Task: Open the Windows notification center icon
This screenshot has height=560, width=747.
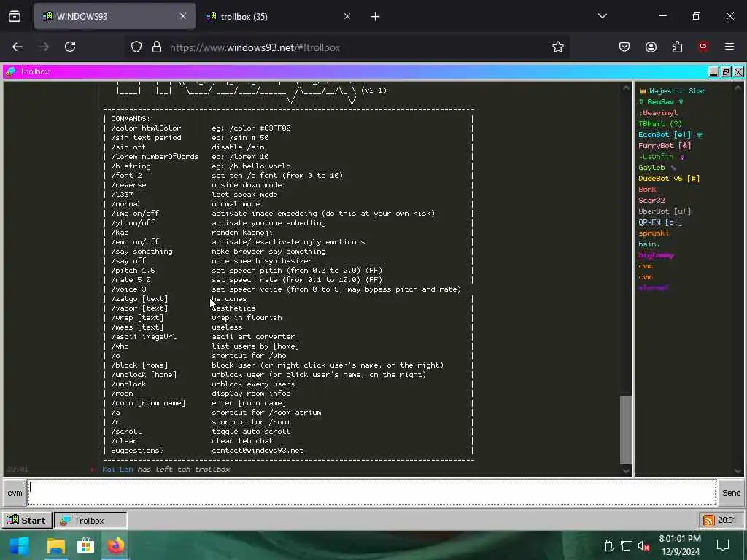Action: tap(723, 545)
